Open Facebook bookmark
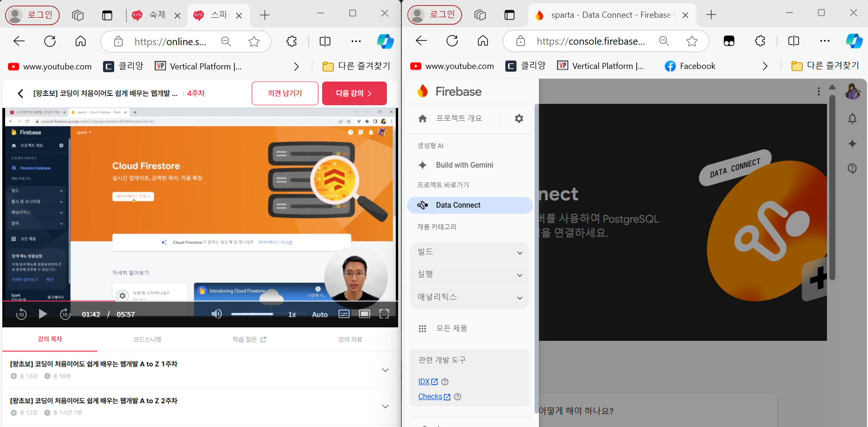 click(x=690, y=66)
